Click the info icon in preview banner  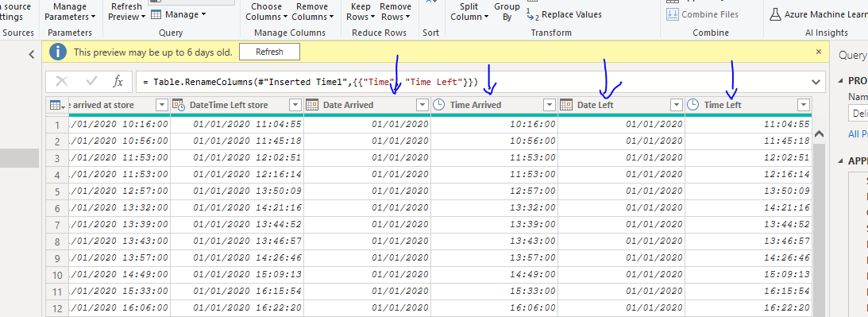[x=57, y=52]
